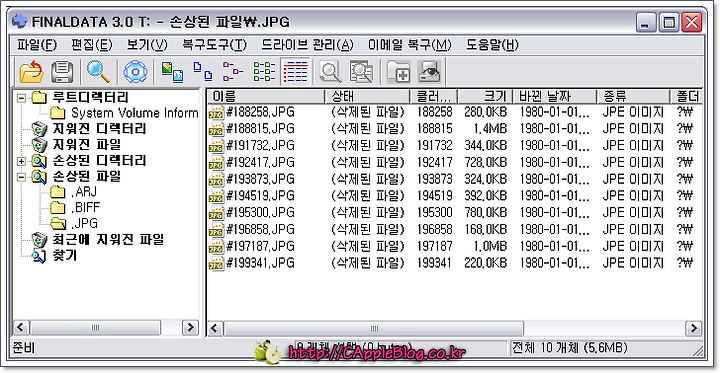Click the grayed magnifier find icon
The width and height of the screenshot is (720, 373).
pos(331,72)
